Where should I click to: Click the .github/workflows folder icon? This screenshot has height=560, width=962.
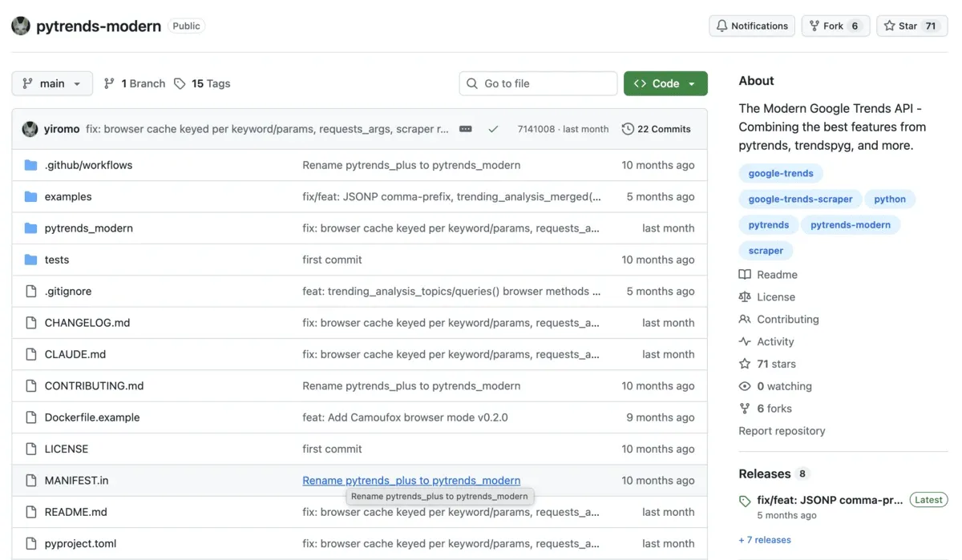pyautogui.click(x=30, y=165)
